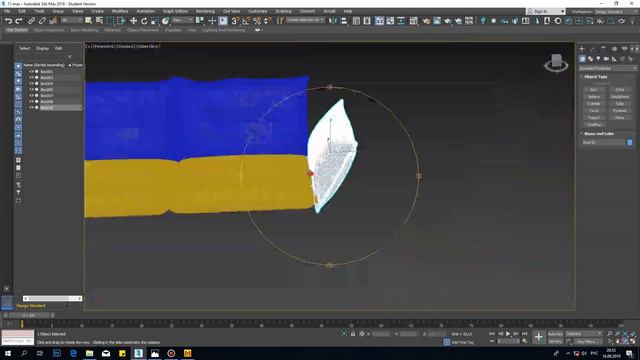Open the Standard Primitives dropdown
Image resolution: width=640 pixels, height=360 pixels.
tap(608, 68)
